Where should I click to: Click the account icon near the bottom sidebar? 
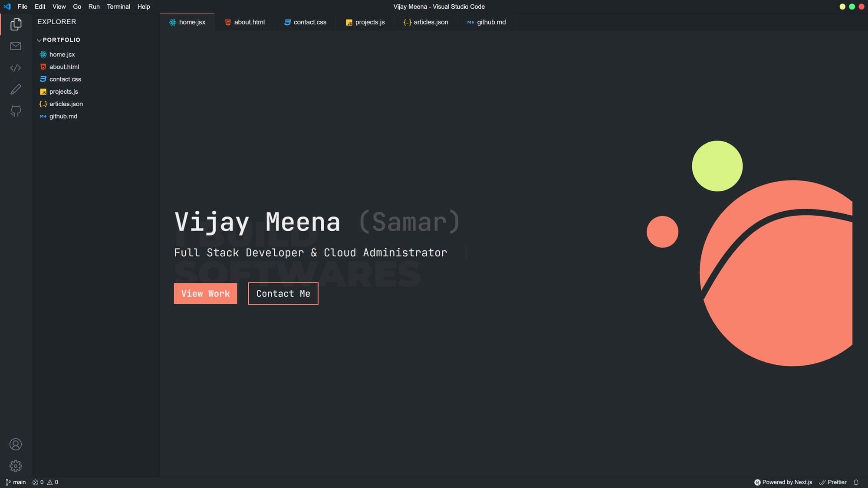(x=16, y=444)
